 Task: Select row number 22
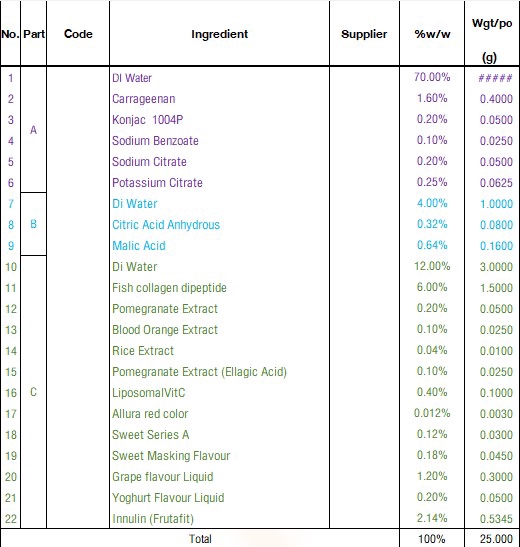click(11, 519)
